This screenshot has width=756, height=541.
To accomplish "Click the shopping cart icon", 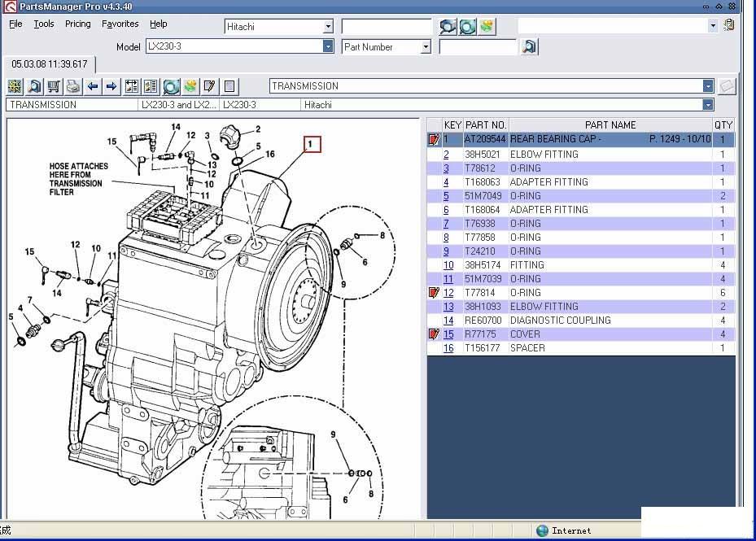I will tap(54, 86).
